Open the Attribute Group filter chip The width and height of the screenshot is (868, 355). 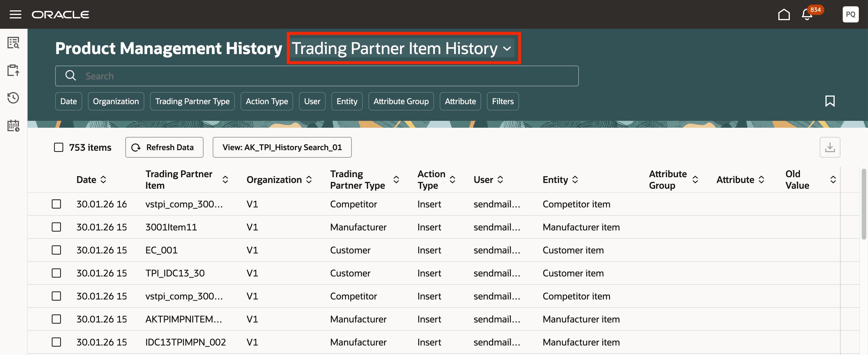pos(401,101)
